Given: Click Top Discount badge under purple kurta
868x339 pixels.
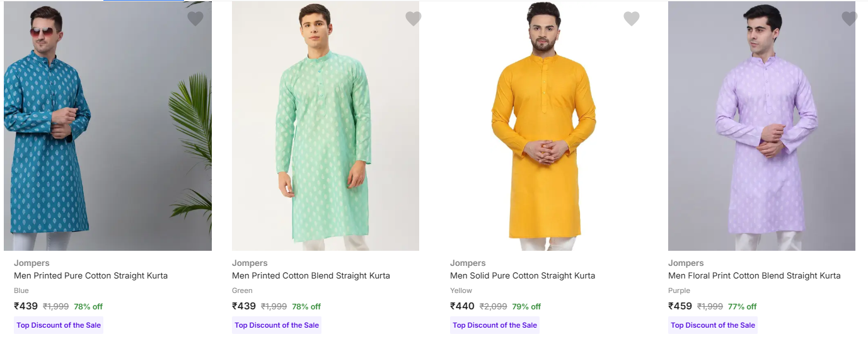Looking at the screenshot, I should pos(713,325).
